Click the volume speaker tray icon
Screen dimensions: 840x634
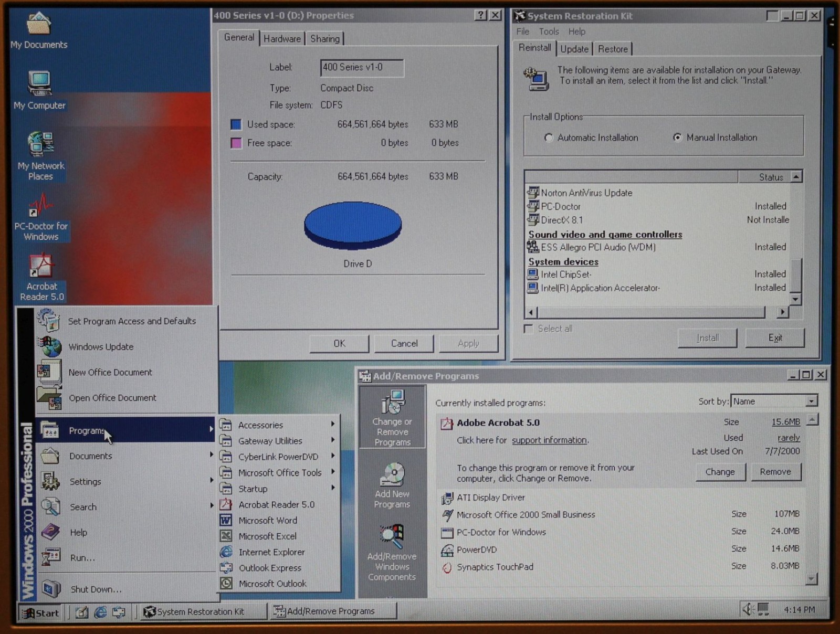point(748,609)
